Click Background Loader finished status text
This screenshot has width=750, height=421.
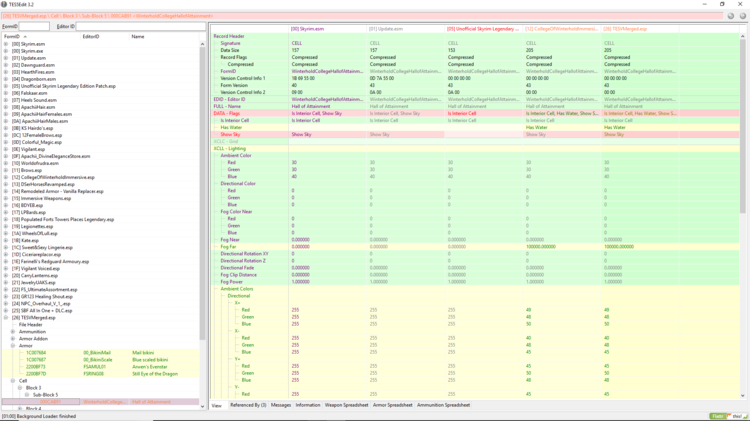39,416
